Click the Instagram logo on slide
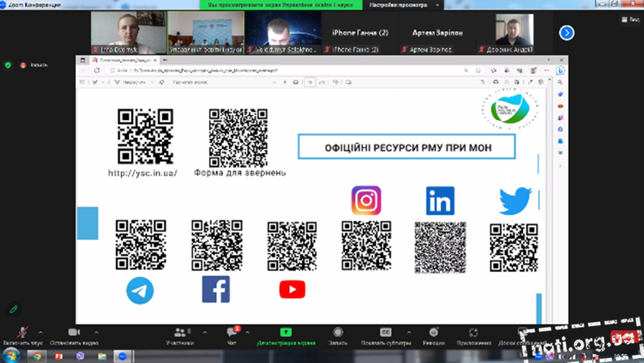This screenshot has height=363, width=644. pyautogui.click(x=366, y=201)
